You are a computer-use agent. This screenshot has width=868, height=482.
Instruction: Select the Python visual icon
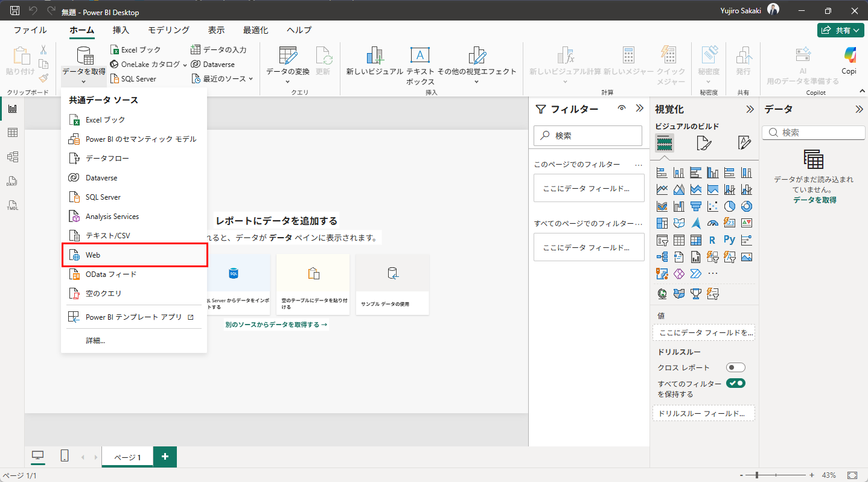point(730,240)
